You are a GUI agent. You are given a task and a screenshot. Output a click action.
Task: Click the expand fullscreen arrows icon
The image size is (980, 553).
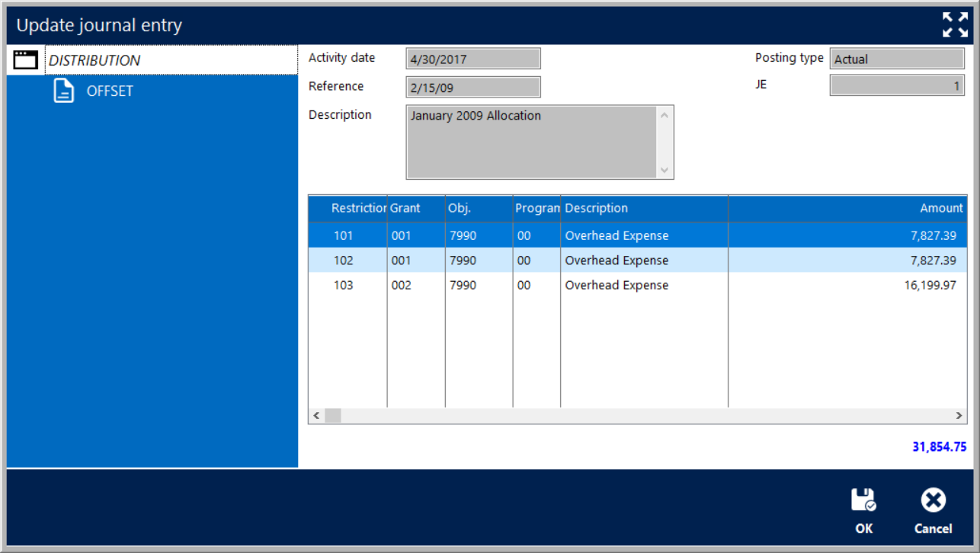[x=955, y=24]
